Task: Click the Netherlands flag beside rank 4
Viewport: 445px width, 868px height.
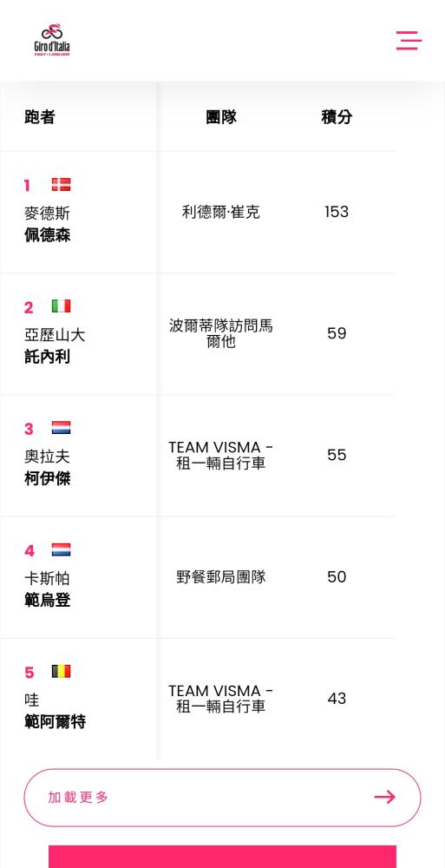Action: pyautogui.click(x=62, y=549)
